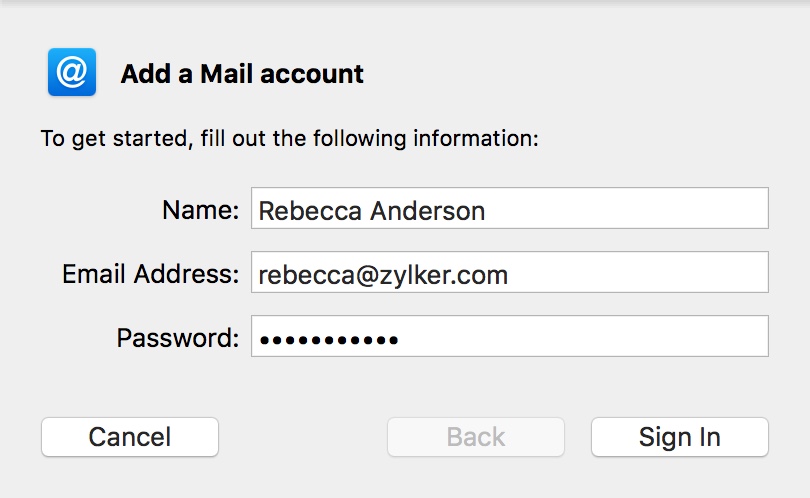Image resolution: width=810 pixels, height=498 pixels.
Task: Click the "To get started" instruction text
Action: [289, 138]
